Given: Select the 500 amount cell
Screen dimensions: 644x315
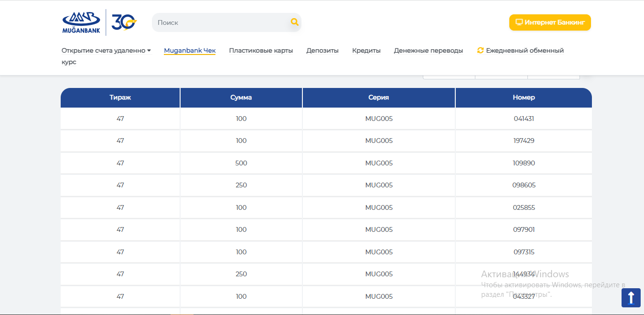Looking at the screenshot, I should (241, 163).
